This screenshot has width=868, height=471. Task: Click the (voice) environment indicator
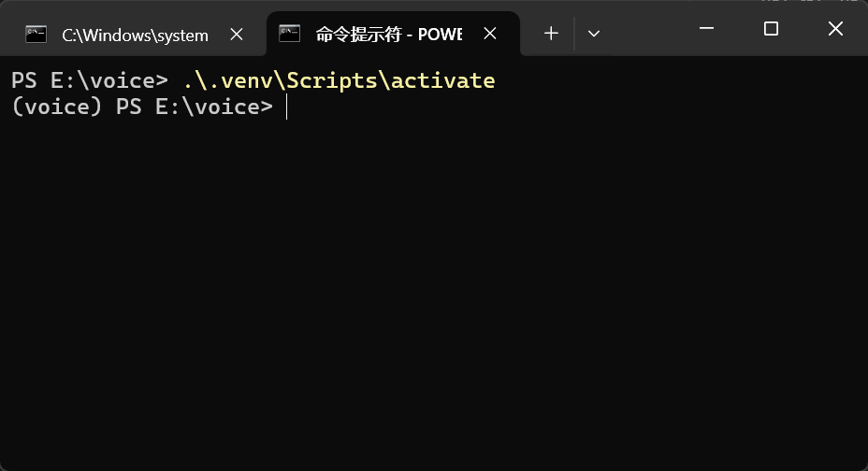point(57,107)
